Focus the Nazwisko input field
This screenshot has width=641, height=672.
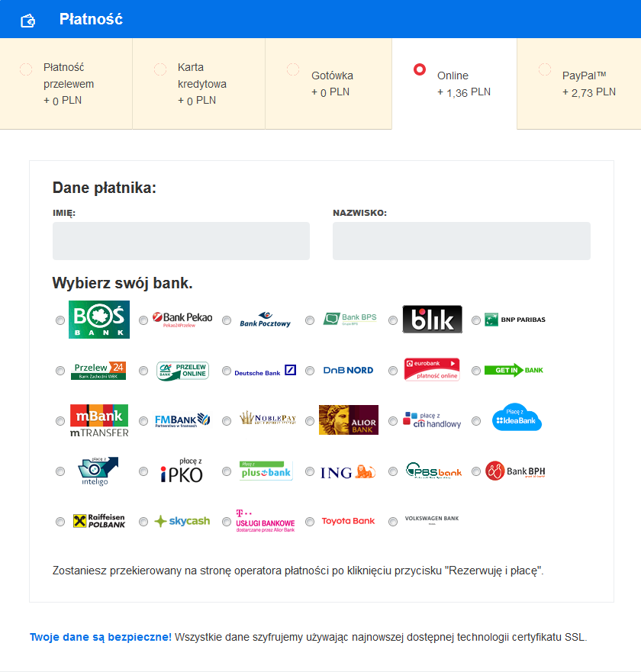coord(462,241)
